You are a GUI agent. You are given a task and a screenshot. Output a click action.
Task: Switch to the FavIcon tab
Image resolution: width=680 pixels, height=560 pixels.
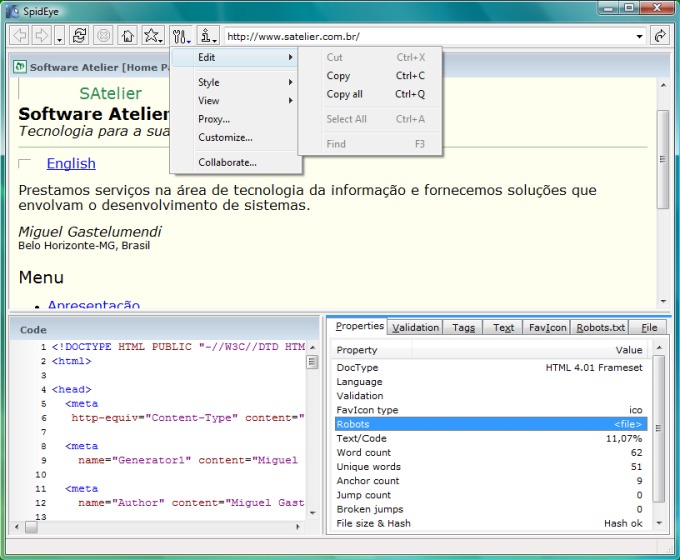(547, 327)
